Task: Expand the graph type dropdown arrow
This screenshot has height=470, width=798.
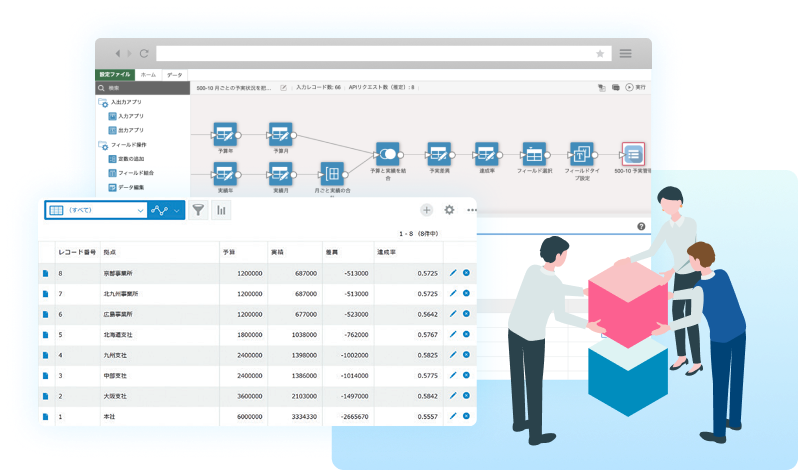Action: click(x=177, y=210)
